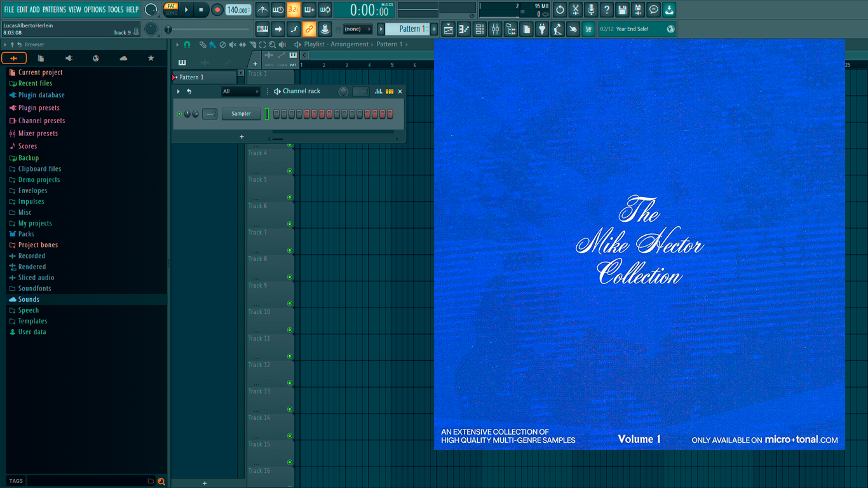
Task: Enable the link/multilink controller icon
Action: click(x=309, y=29)
